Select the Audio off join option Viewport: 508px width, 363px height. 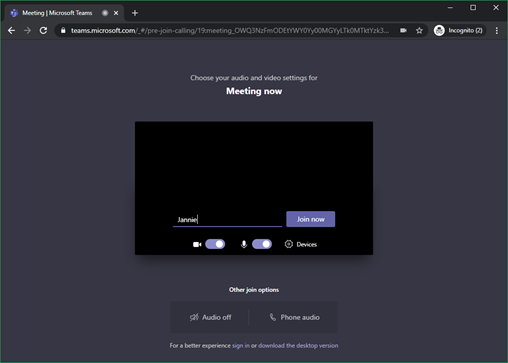210,317
